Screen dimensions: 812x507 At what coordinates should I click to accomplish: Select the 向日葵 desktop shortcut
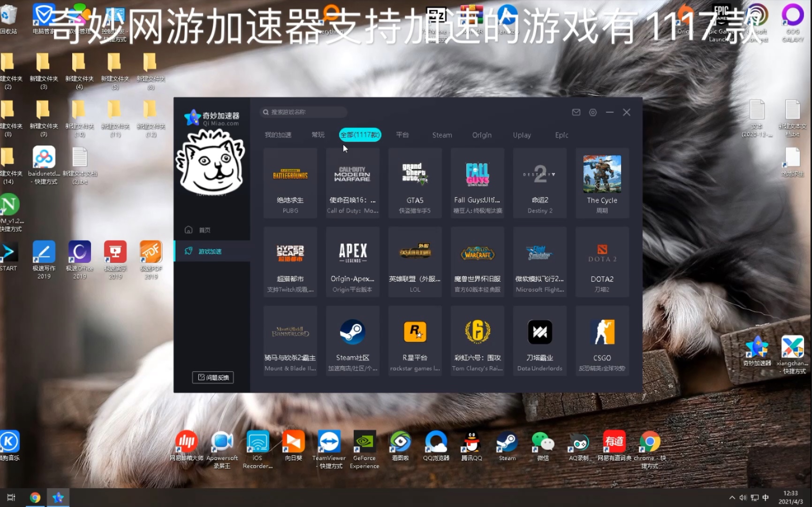point(293,446)
